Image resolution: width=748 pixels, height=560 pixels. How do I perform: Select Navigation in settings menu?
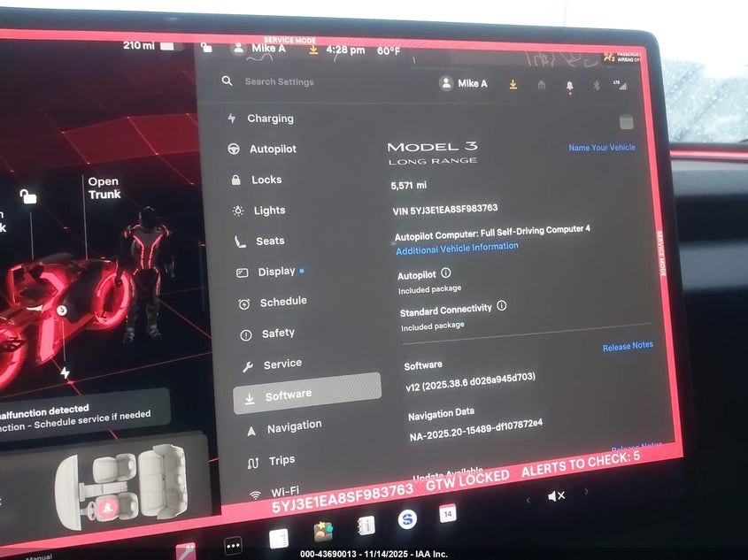click(294, 426)
